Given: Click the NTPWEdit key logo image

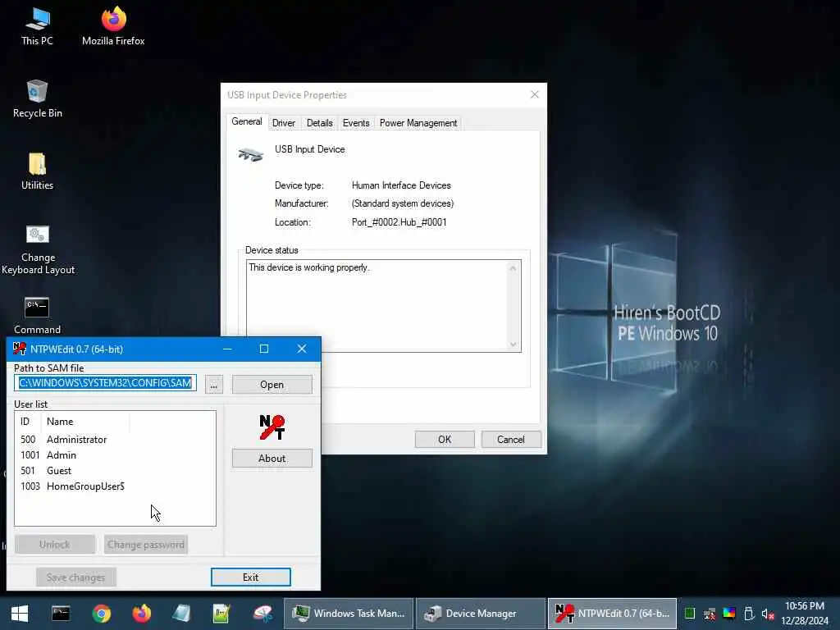Looking at the screenshot, I should point(272,427).
